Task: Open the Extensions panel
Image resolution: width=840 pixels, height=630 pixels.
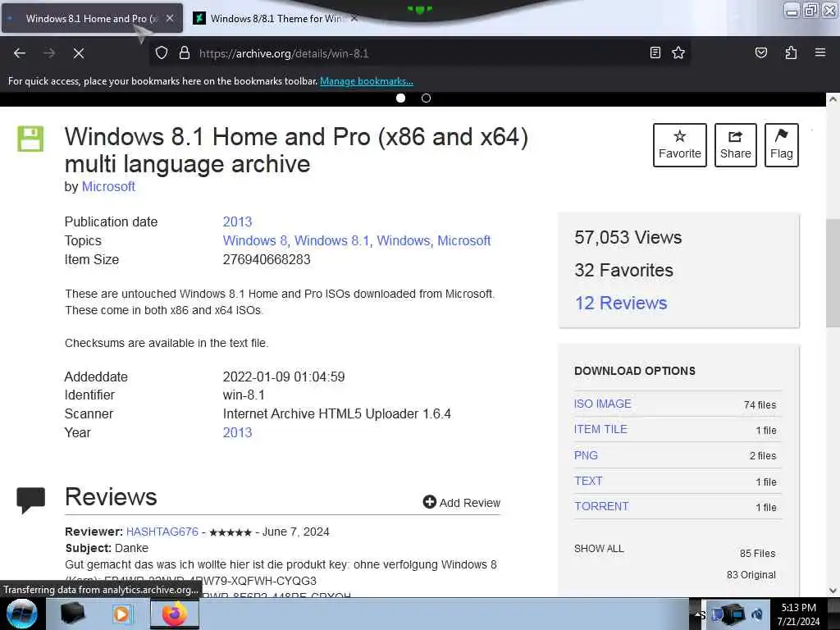Action: pyautogui.click(x=791, y=52)
